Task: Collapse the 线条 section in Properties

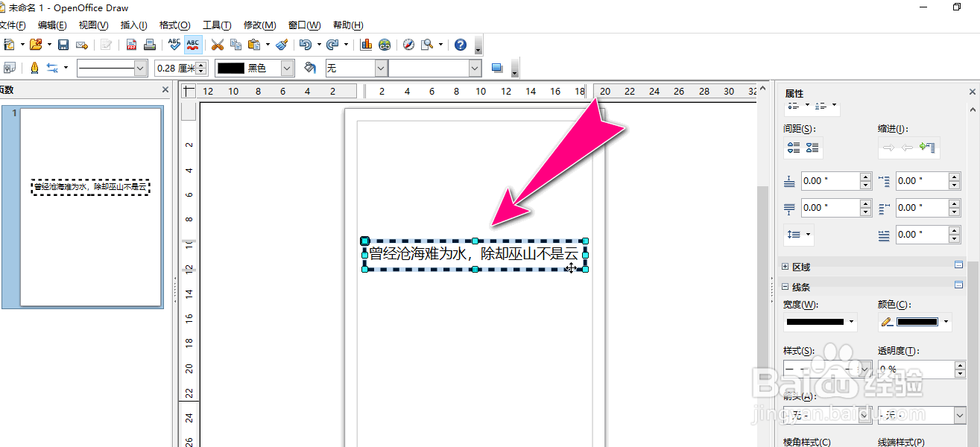Action: [785, 286]
